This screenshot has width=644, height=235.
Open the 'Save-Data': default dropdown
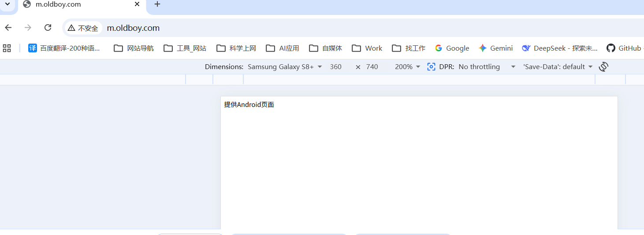558,67
